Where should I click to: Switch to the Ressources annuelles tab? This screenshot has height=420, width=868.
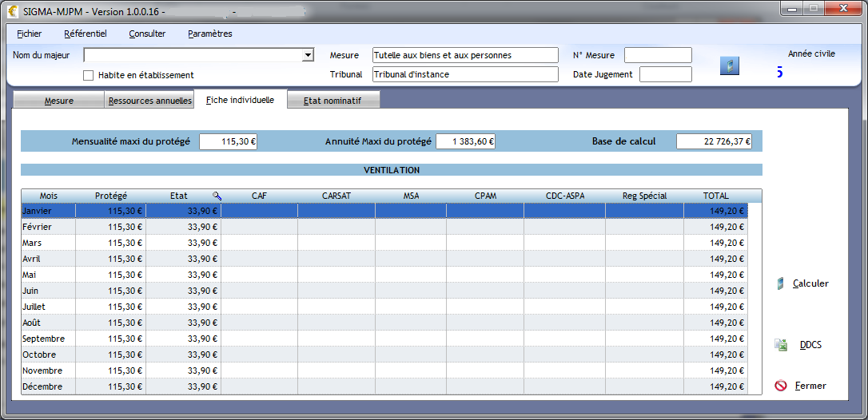tap(150, 101)
